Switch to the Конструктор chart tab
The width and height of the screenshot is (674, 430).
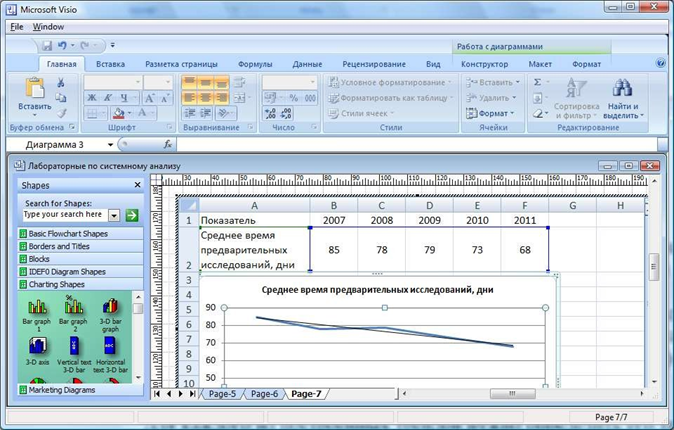coord(484,64)
